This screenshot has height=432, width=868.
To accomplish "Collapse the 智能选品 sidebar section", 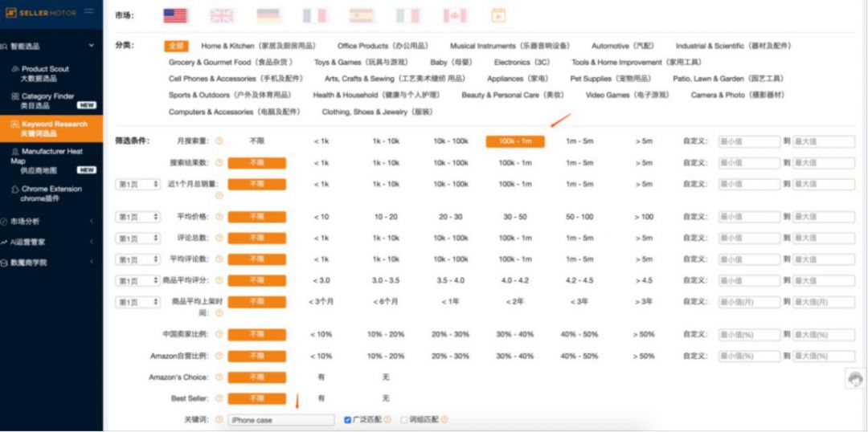I will click(x=92, y=46).
